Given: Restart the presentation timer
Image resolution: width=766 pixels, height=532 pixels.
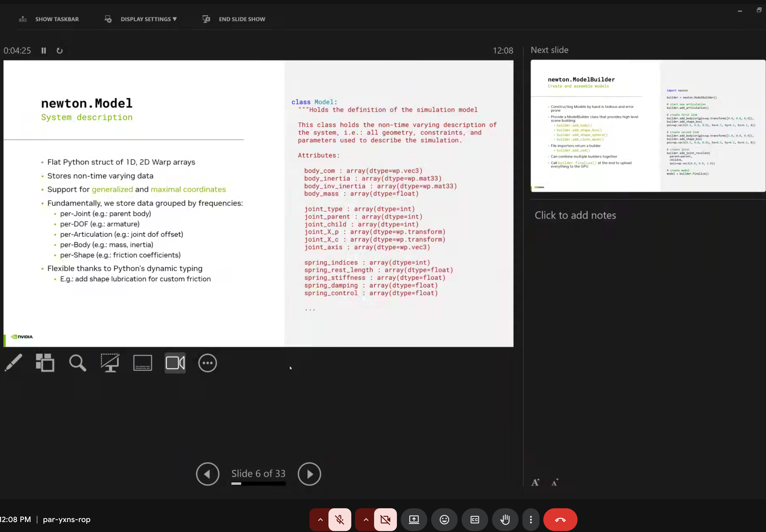Looking at the screenshot, I should [x=59, y=51].
